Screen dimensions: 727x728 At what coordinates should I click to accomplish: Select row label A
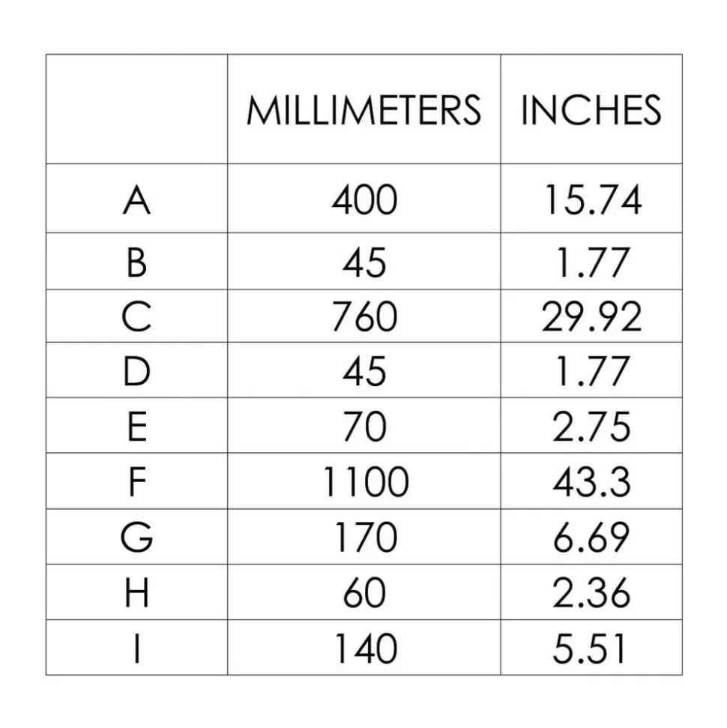tap(136, 199)
